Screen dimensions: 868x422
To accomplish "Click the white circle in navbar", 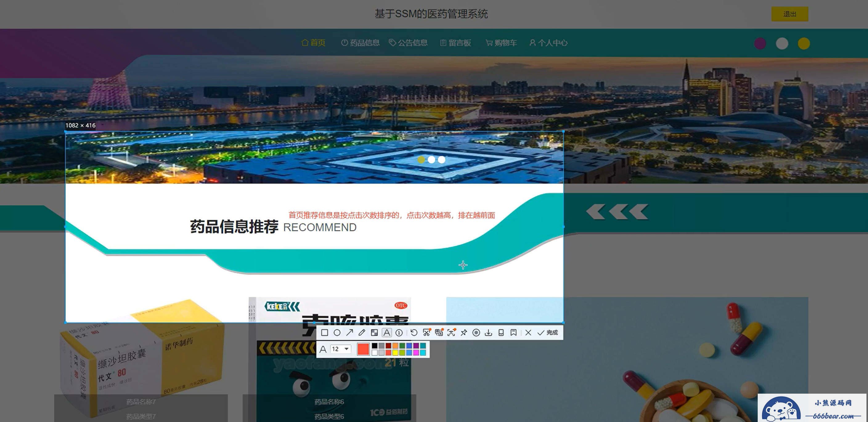I will pos(782,43).
